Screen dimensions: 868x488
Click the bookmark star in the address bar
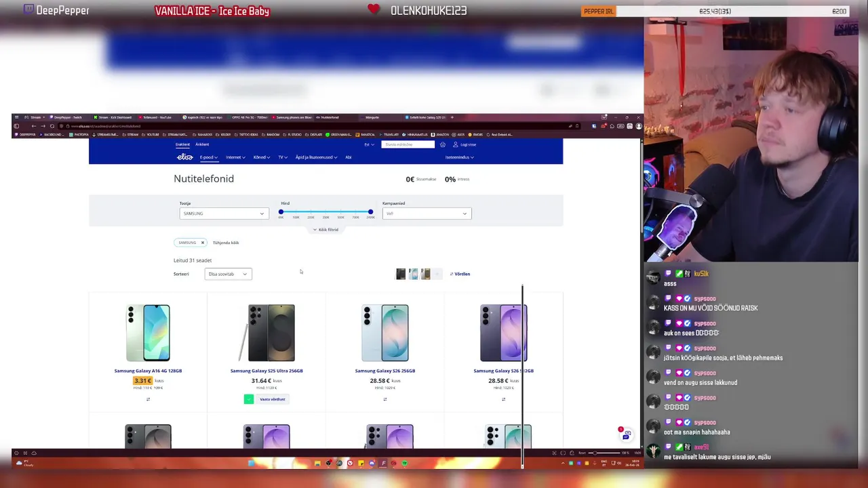[x=577, y=126]
